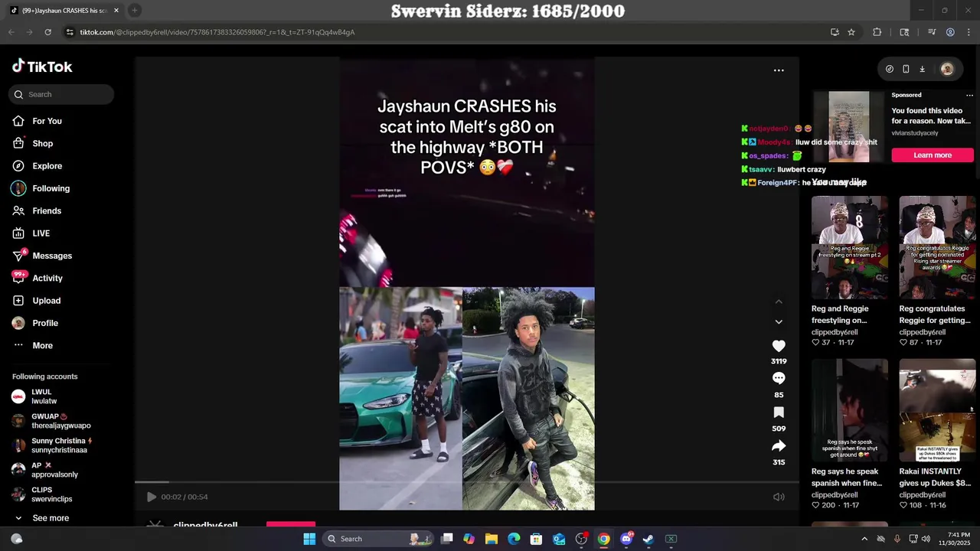Click the TikTok search field
The height and width of the screenshot is (551, 980).
[61, 94]
